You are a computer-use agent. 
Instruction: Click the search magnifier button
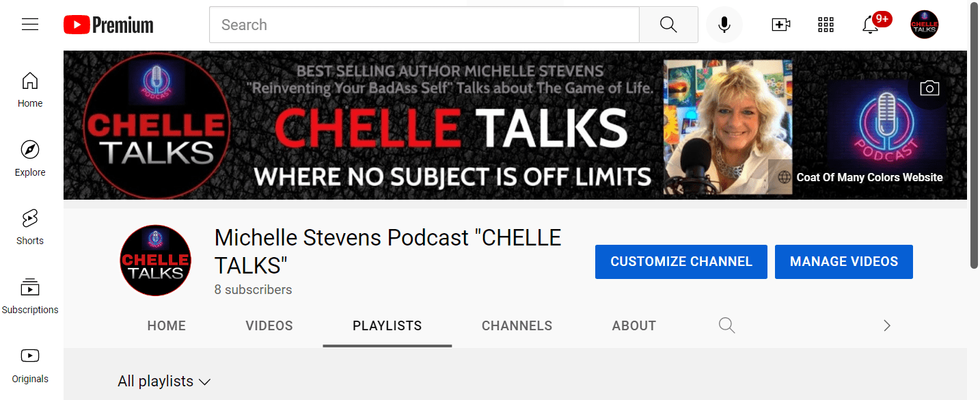point(668,25)
